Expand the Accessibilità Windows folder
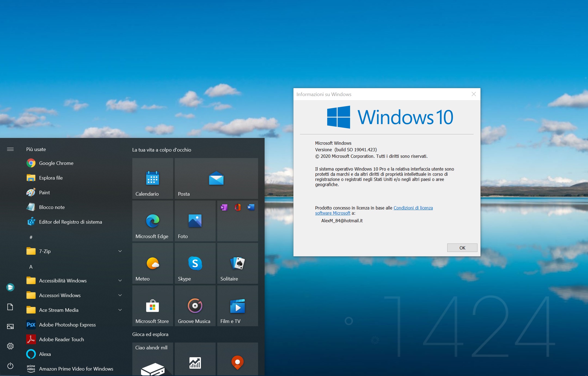Screen dimensions: 588x376 click(73, 281)
